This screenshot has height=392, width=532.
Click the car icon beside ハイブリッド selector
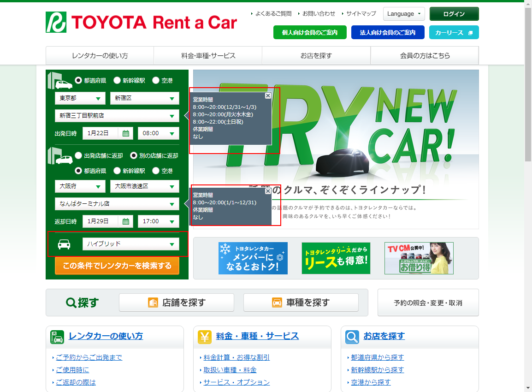[64, 244]
